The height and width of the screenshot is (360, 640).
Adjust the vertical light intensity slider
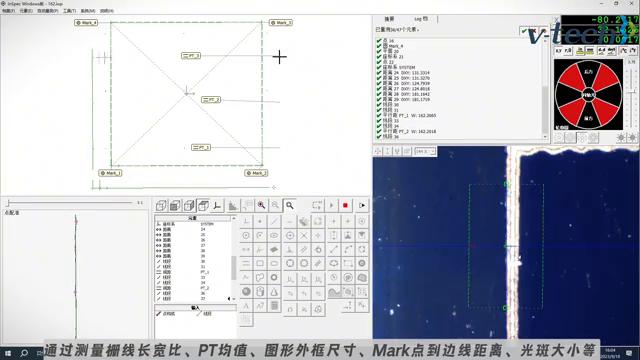click(x=631, y=92)
